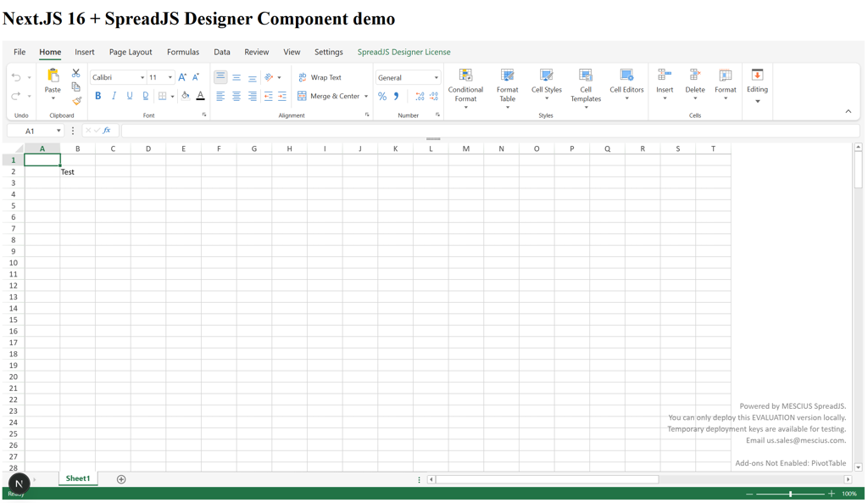868x503 pixels.
Task: Open the File menu
Action: [x=19, y=52]
